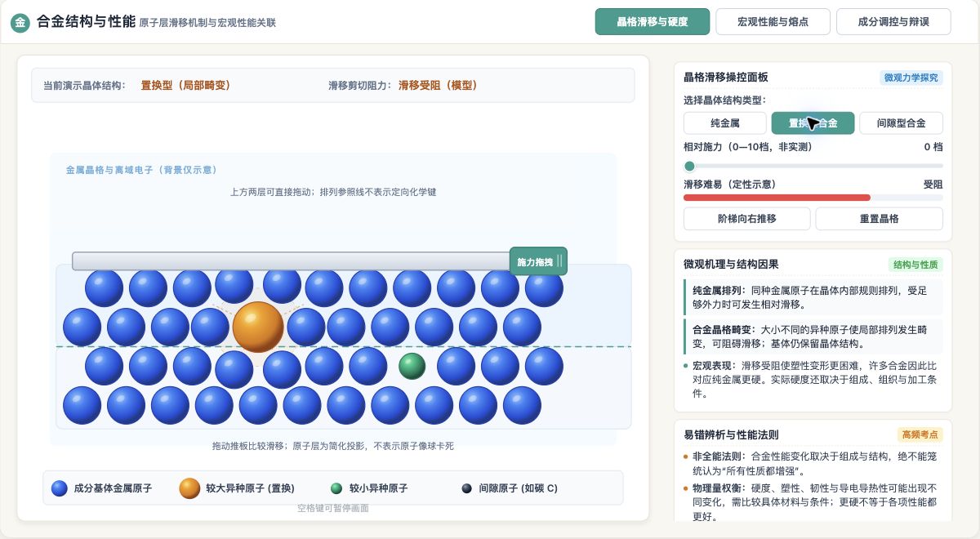This screenshot has height=539, width=980.
Task: Click orange legend icon 较大异种原子
Action: pos(189,488)
